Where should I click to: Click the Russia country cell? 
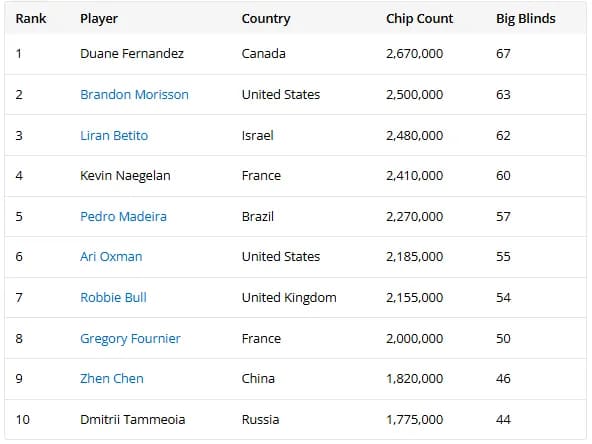(x=260, y=419)
